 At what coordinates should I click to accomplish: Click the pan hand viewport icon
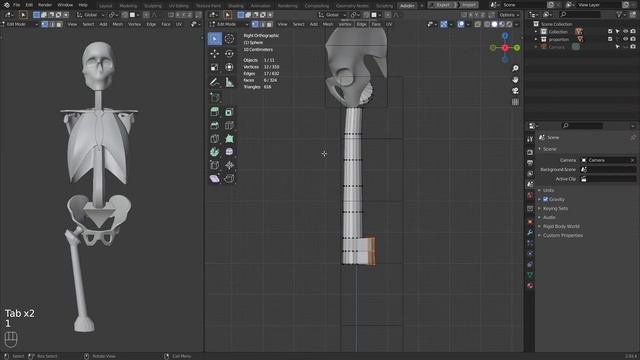(516, 80)
